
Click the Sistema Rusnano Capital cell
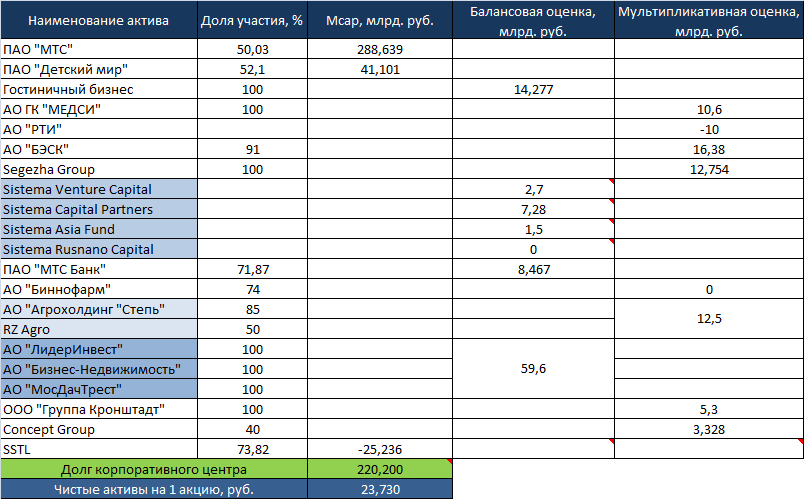[98, 249]
